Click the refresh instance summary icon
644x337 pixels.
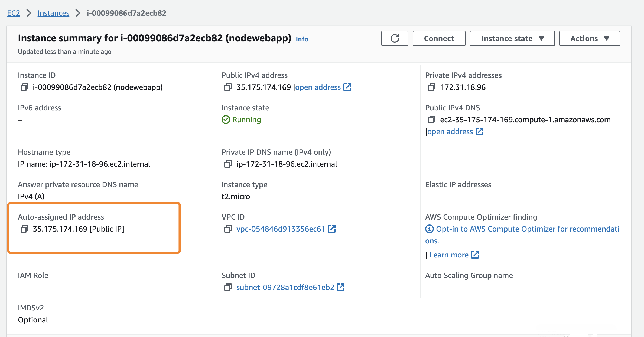coord(395,38)
